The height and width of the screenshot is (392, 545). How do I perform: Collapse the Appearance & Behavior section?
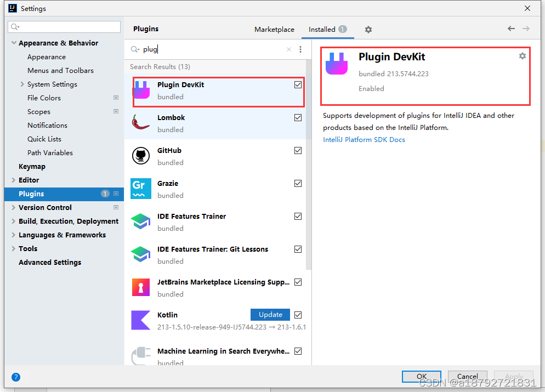[14, 43]
